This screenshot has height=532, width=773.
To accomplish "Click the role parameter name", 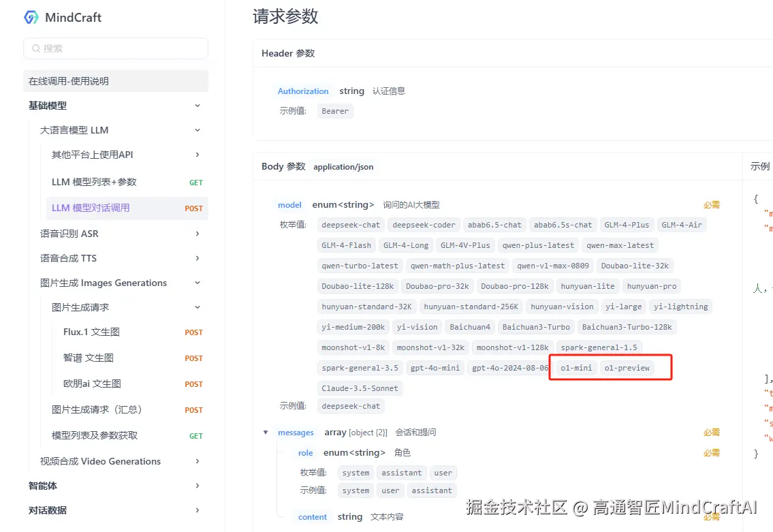I will [306, 452].
